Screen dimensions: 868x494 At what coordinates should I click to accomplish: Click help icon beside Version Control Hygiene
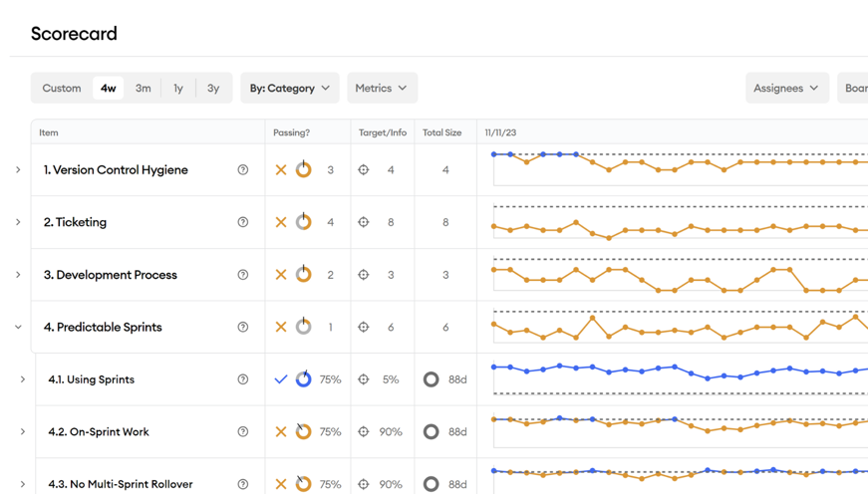(243, 170)
